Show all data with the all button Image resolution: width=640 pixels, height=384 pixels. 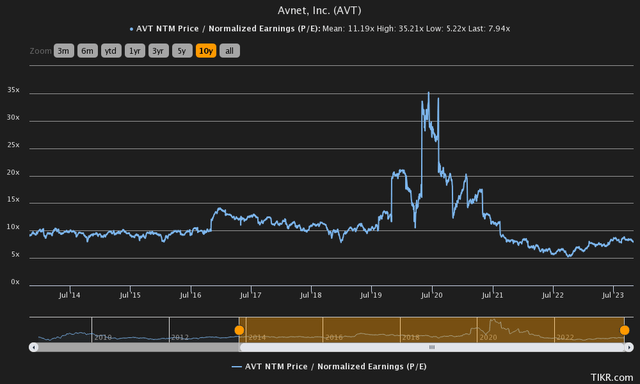(x=229, y=51)
